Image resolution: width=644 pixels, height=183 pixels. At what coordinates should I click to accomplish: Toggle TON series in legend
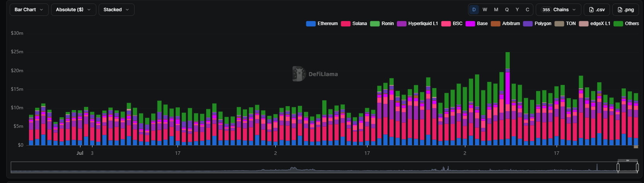click(x=565, y=24)
